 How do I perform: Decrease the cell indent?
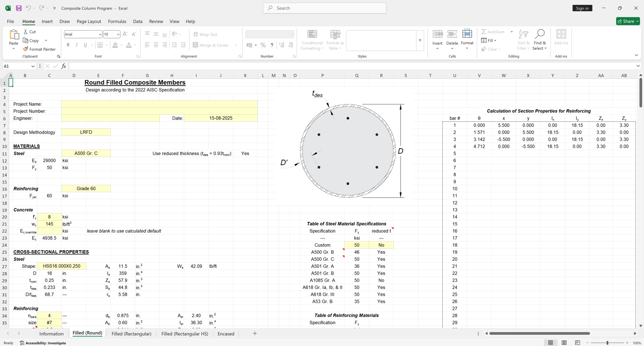(x=174, y=45)
